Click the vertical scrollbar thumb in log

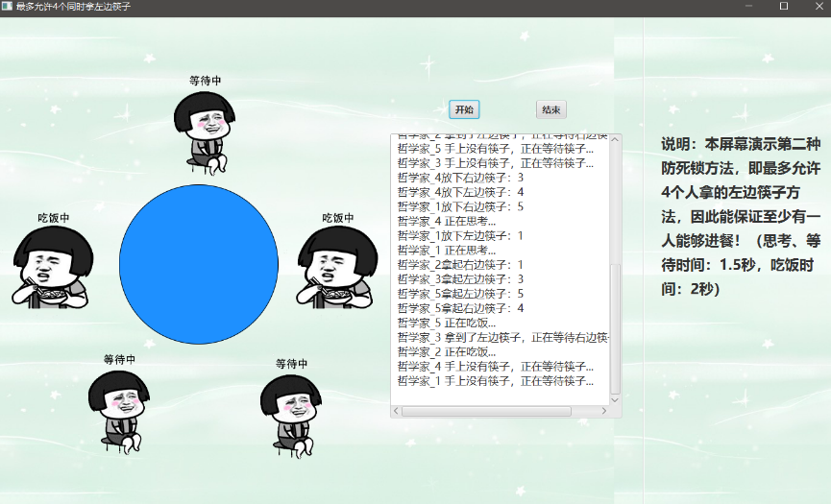coord(615,328)
